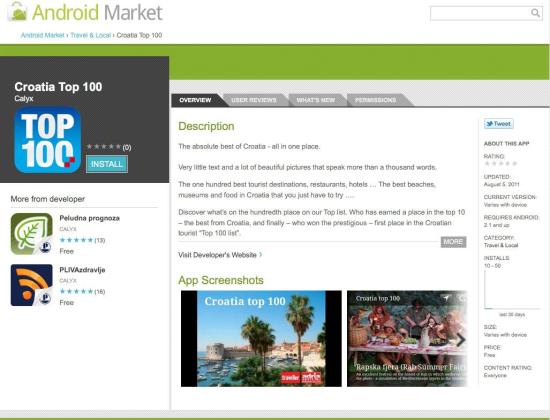
Task: Click the 'App Screenshots' heading
Action: click(x=221, y=280)
